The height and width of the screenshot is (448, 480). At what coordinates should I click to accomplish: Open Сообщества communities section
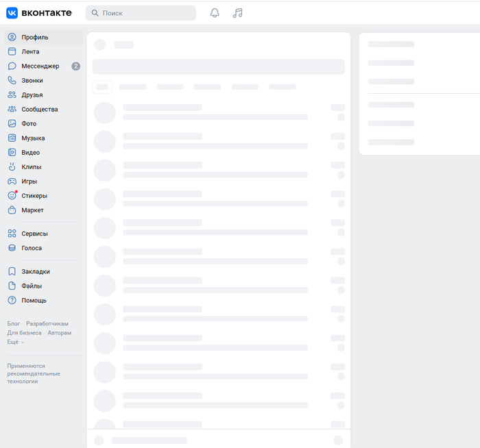(x=39, y=110)
